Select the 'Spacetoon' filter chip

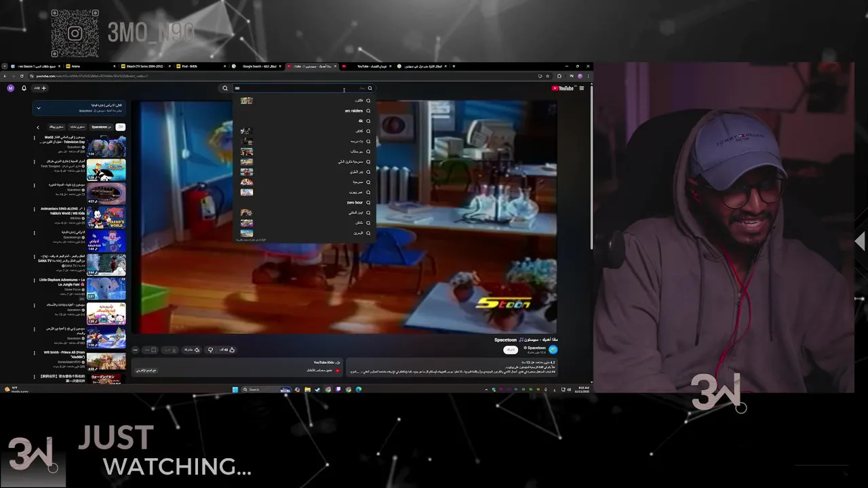click(100, 127)
